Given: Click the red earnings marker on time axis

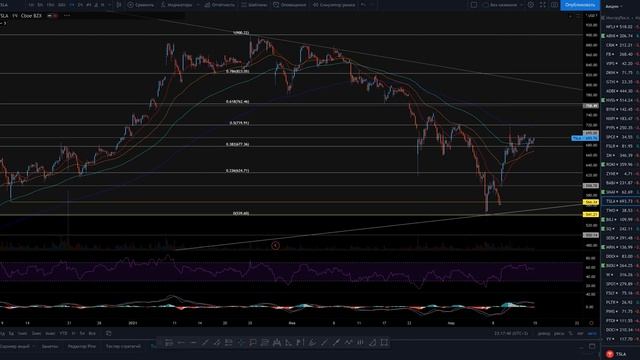Looking at the screenshot, I should point(276,246).
